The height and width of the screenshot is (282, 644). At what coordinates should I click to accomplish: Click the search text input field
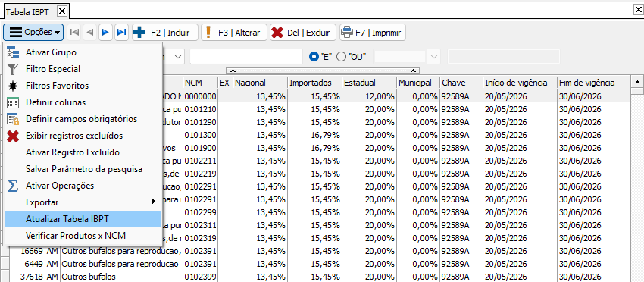pyautogui.click(x=246, y=57)
